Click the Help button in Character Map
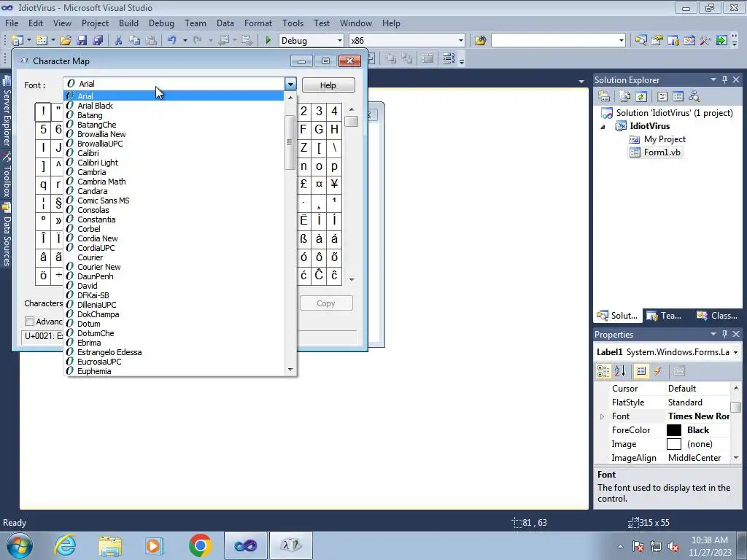This screenshot has width=747, height=560. 328,85
